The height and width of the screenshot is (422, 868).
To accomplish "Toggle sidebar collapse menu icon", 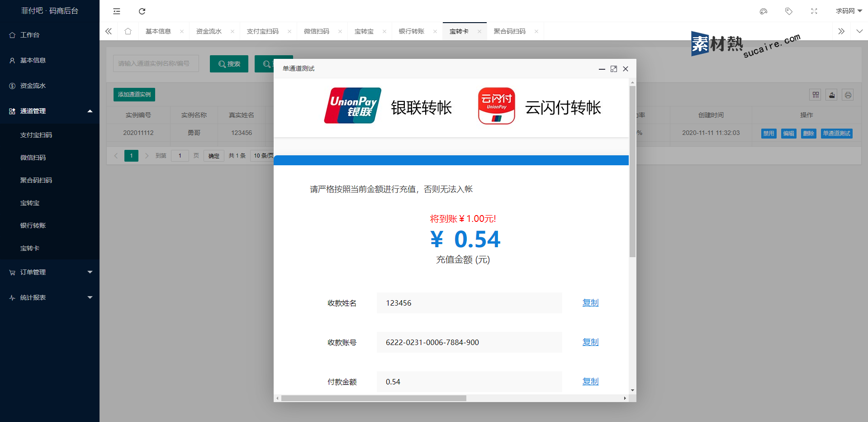I will pyautogui.click(x=117, y=11).
